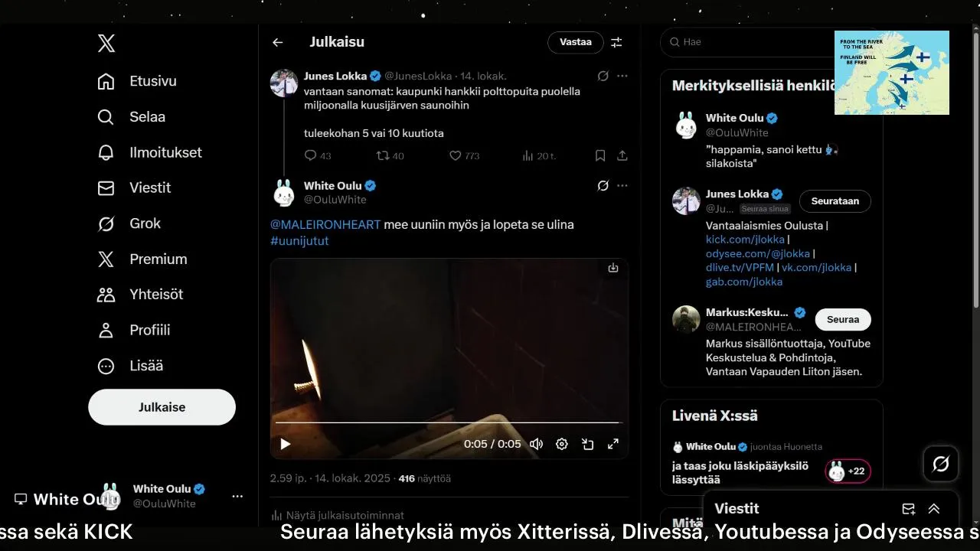The image size is (980, 551).
Task: Repost Junes Lokka post (40)
Action: (390, 155)
